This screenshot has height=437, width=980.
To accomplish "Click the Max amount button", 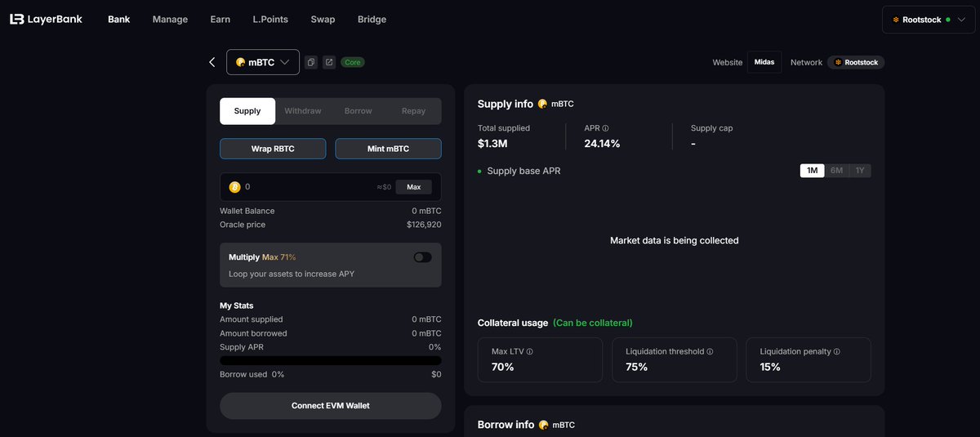I will pos(414,187).
